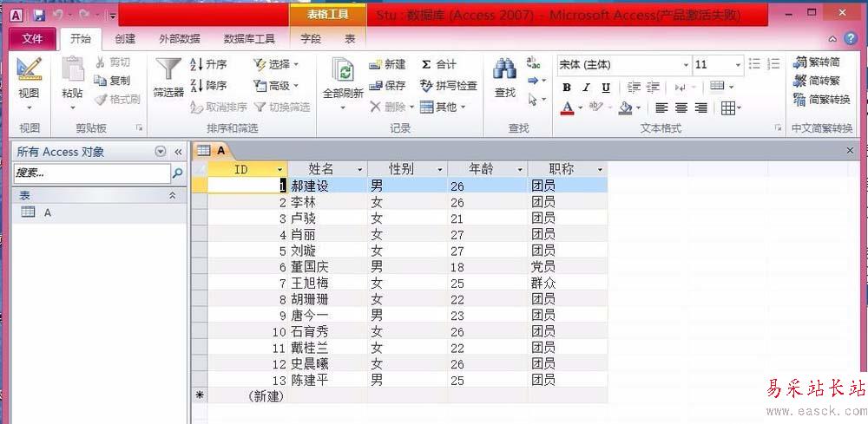Viewport: 868px width, 424px height.
Task: Switch to the 创建 ribbon tab
Action: click(125, 39)
